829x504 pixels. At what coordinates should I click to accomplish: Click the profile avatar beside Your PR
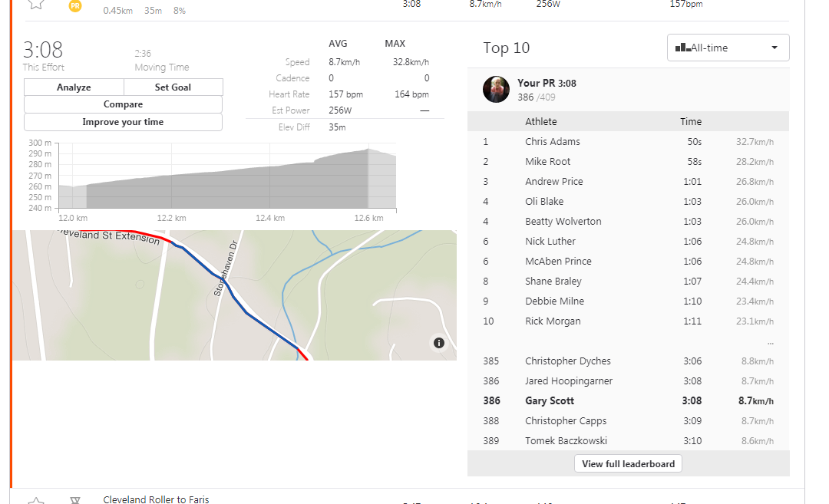pos(496,89)
